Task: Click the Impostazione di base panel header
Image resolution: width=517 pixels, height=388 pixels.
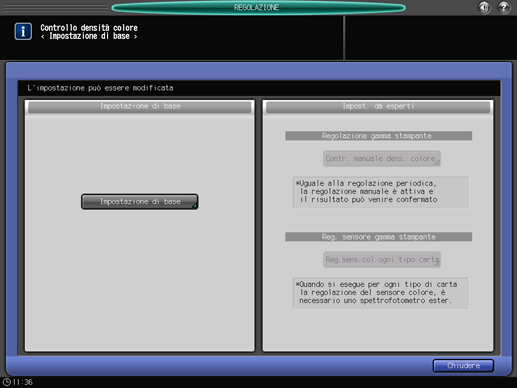Action: click(x=140, y=107)
